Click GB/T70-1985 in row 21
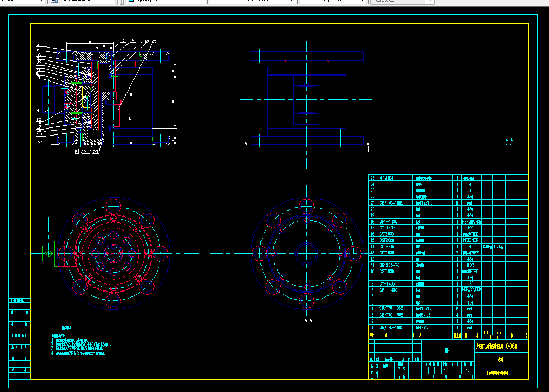 (391, 202)
